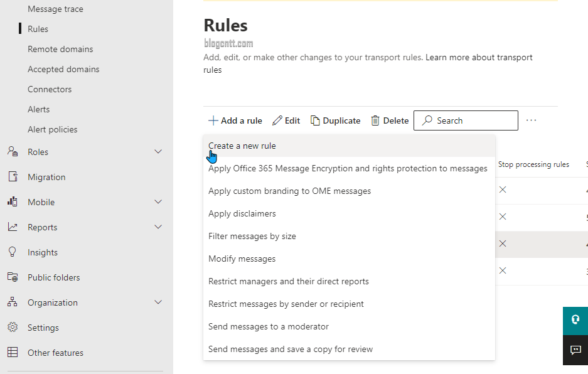Open the feedback chat bubble button
This screenshot has height=374, width=588.
click(x=575, y=350)
